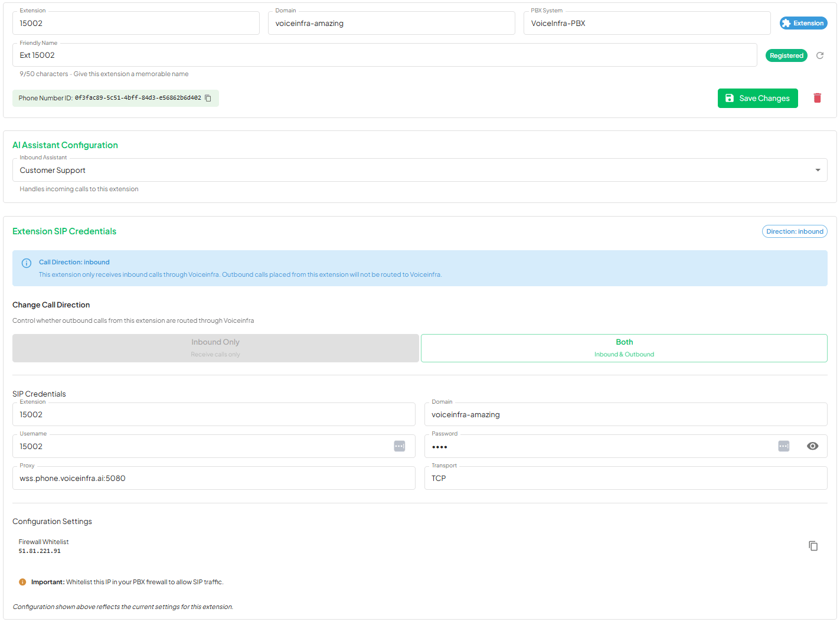840x622 pixels.
Task: Click the Extension puzzle badge
Action: pos(803,23)
